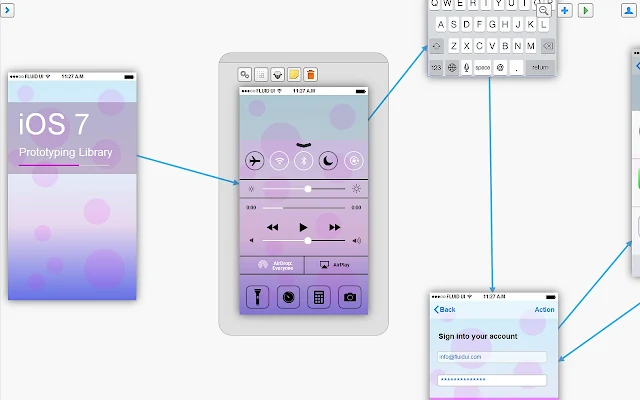The height and width of the screenshot is (400, 640).
Task: Start preview with green play button
Action: [586, 11]
